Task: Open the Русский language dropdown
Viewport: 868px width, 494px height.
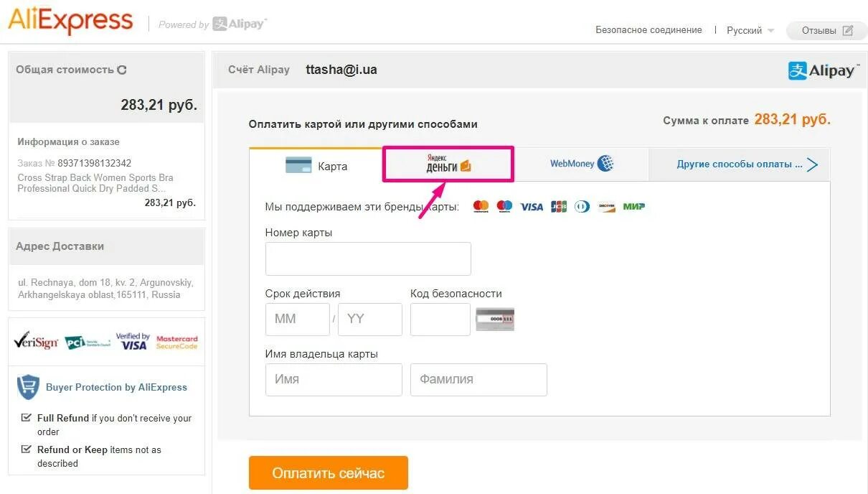Action: point(750,30)
